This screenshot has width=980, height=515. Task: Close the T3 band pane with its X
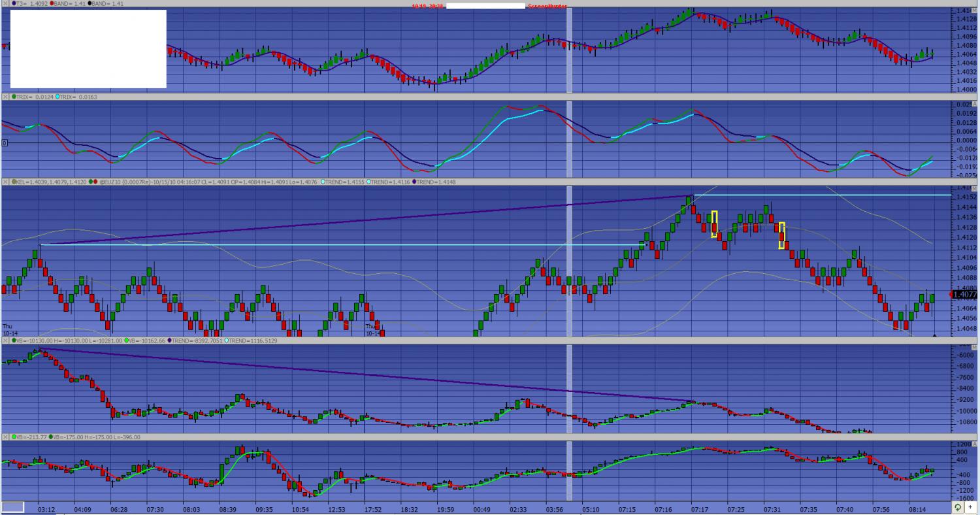[5, 3]
